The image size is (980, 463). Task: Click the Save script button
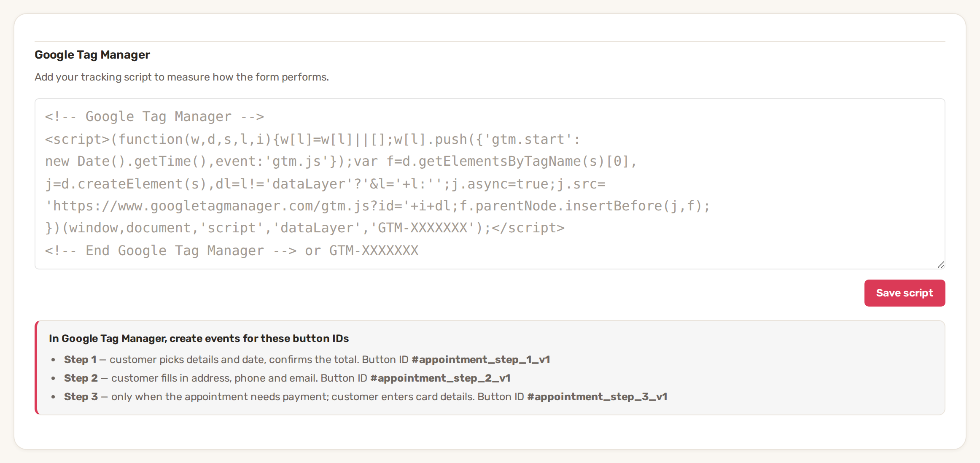pyautogui.click(x=905, y=293)
